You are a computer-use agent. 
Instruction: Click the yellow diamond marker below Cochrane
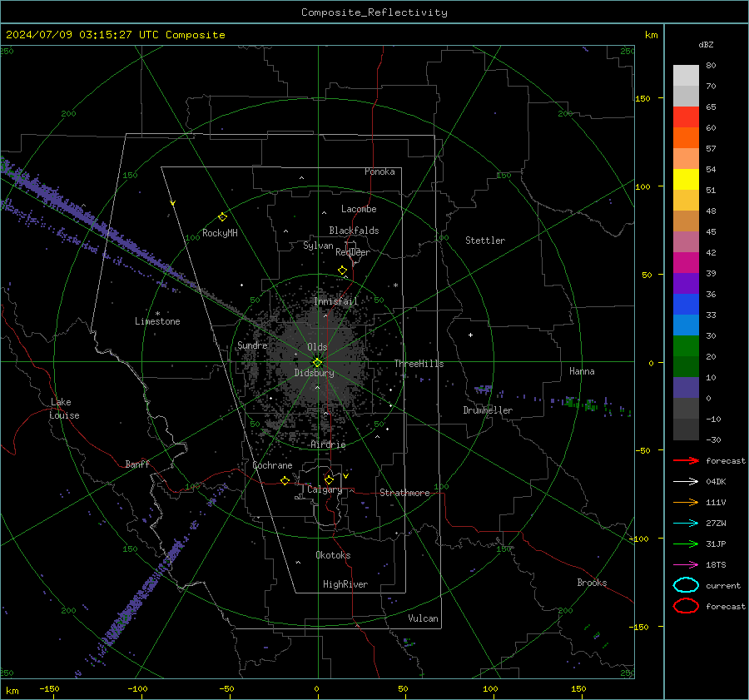pyautogui.click(x=285, y=481)
